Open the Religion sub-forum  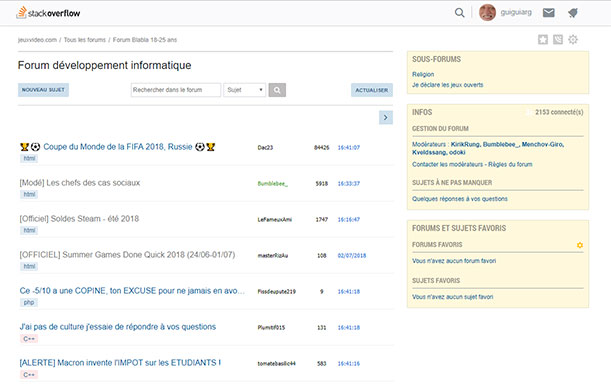pyautogui.click(x=423, y=74)
